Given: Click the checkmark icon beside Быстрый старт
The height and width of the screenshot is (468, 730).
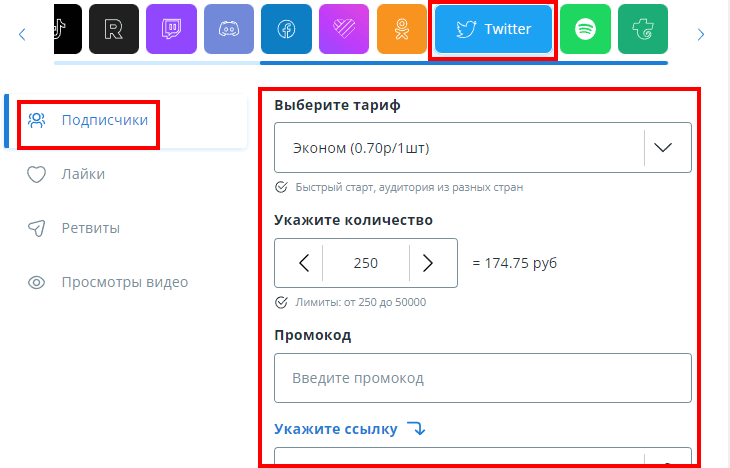Looking at the screenshot, I should [x=281, y=187].
